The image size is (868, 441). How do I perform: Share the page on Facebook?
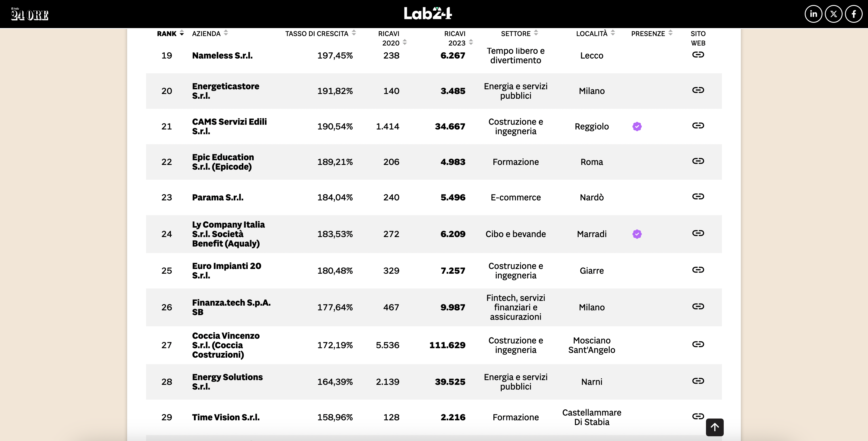854,14
